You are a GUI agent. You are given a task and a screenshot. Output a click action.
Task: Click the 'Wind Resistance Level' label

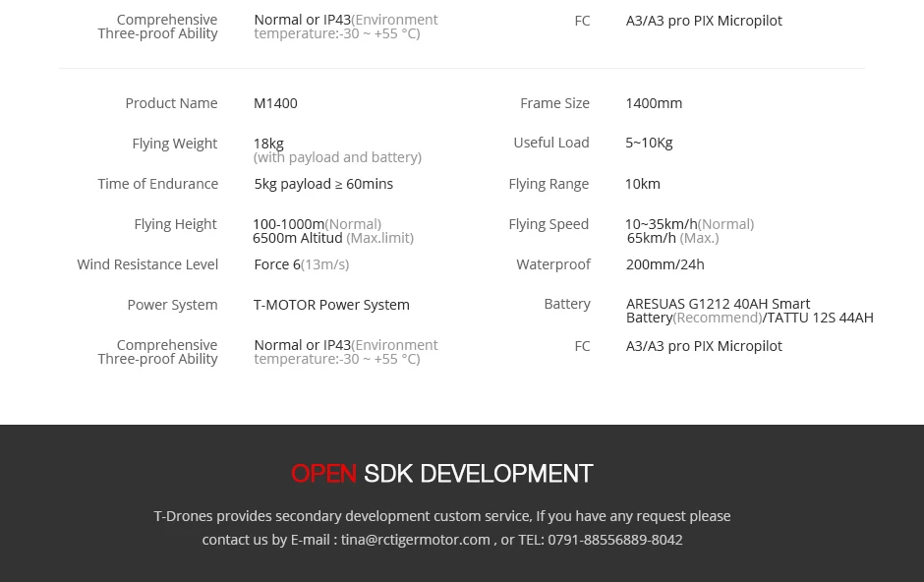(147, 264)
